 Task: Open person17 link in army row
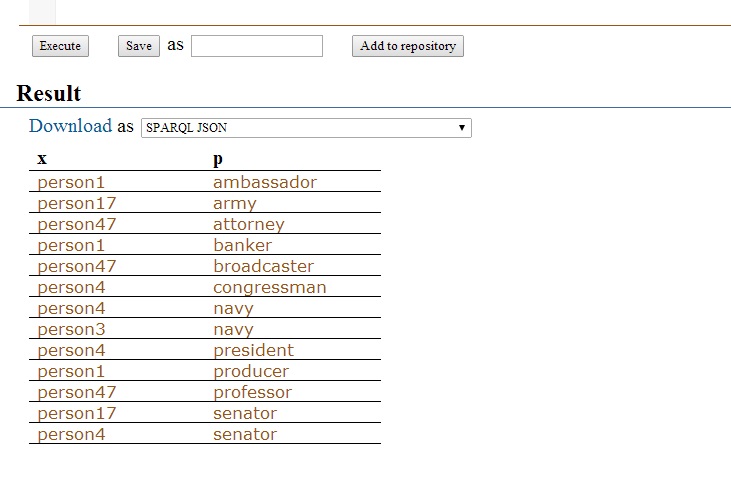76,203
